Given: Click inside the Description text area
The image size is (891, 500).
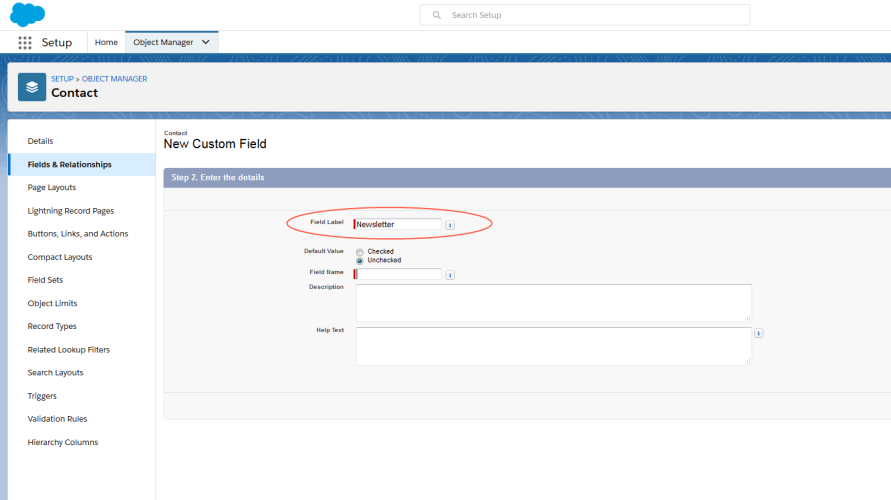Looking at the screenshot, I should tap(553, 302).
